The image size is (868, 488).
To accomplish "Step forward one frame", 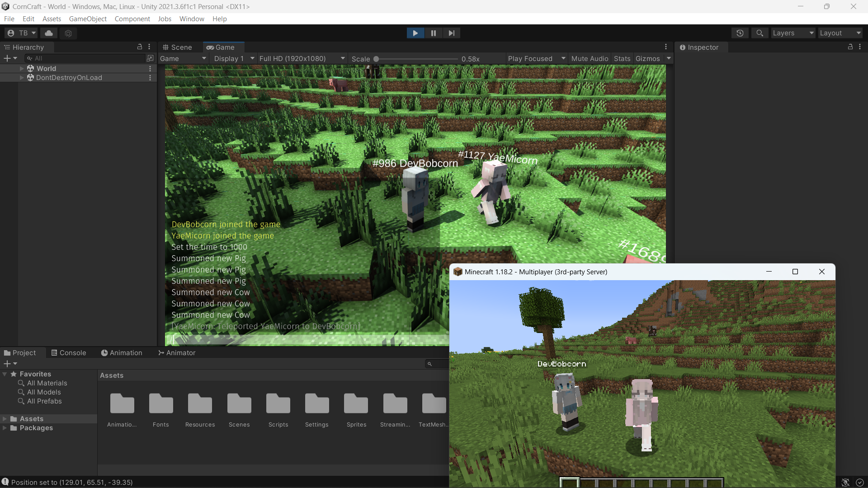I will coord(451,33).
